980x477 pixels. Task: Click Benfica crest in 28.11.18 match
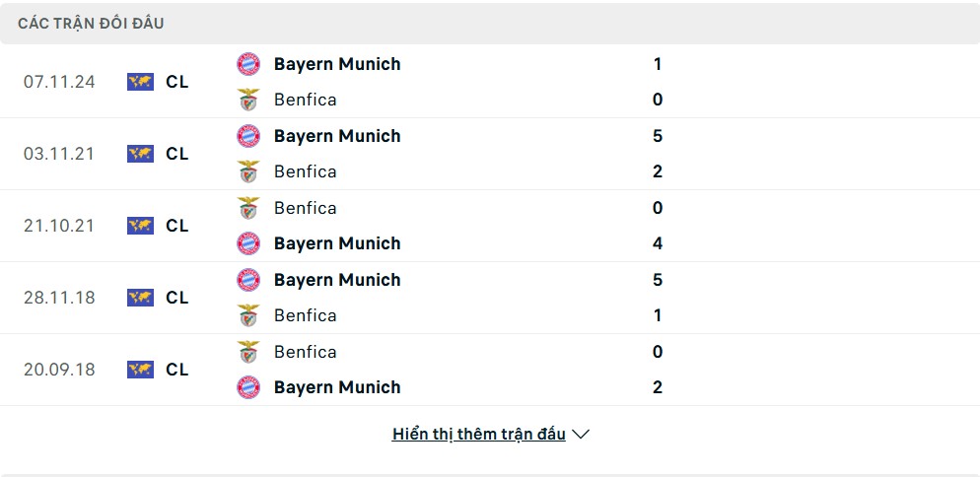[x=248, y=315]
